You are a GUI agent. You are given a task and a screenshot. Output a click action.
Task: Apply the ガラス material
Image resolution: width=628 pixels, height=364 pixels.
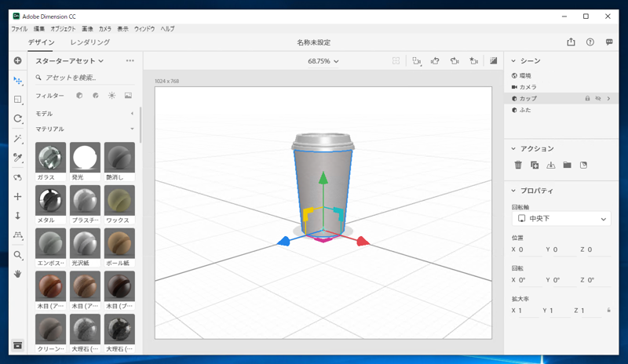[50, 162]
